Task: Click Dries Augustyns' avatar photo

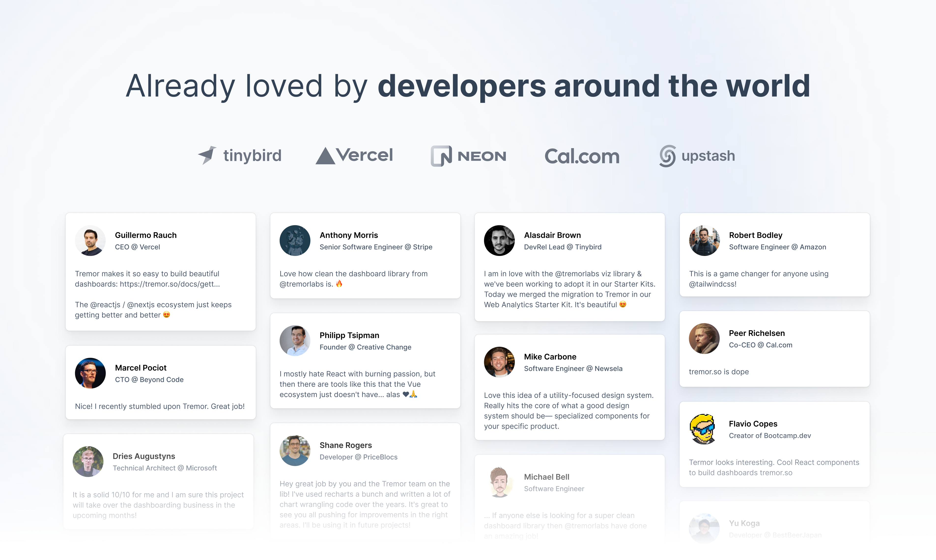Action: pyautogui.click(x=88, y=462)
